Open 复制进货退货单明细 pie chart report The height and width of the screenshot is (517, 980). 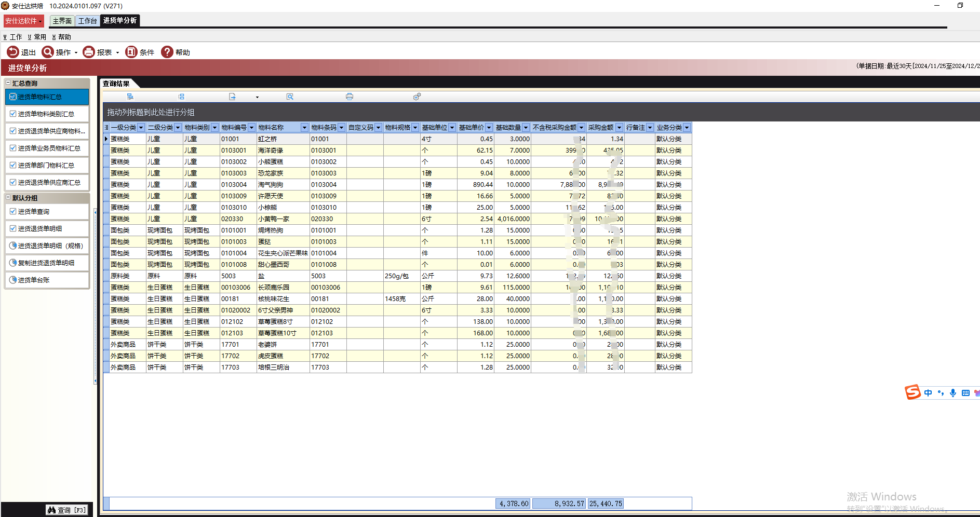click(47, 263)
